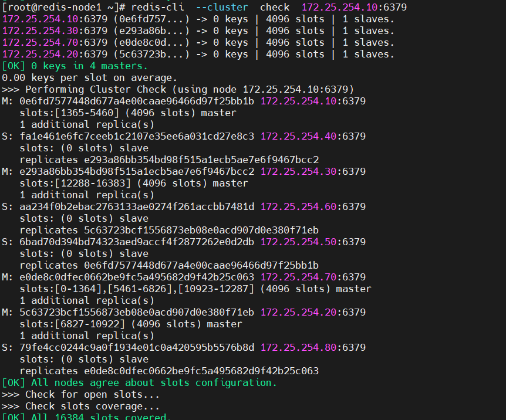Click the '0.00 keys per slot on average.' line
The image size is (506, 420).
point(90,78)
